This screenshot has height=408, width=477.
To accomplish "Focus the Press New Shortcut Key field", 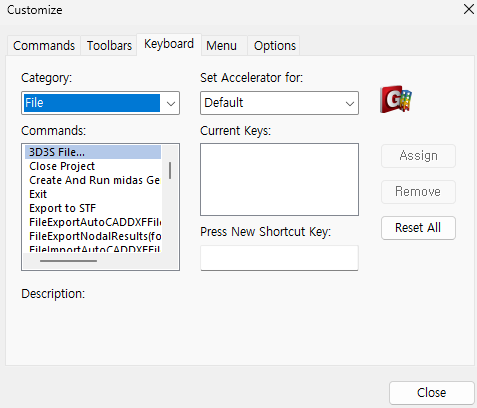I will coord(279,258).
